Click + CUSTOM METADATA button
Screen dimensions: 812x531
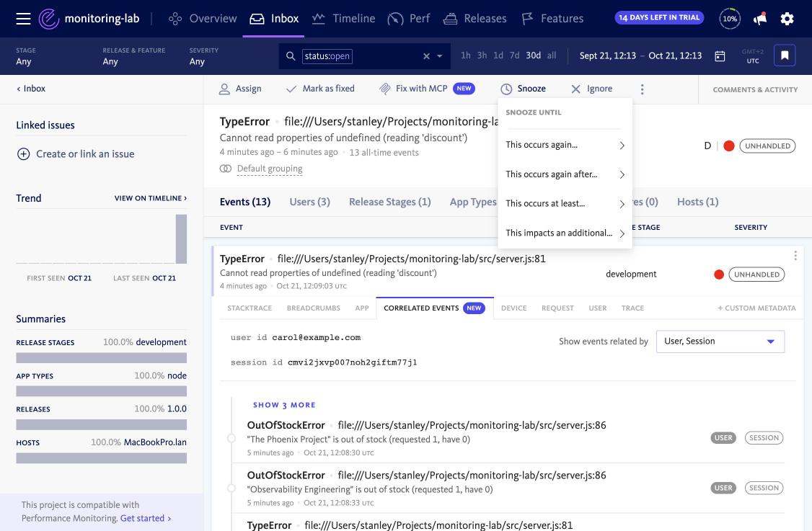click(756, 308)
